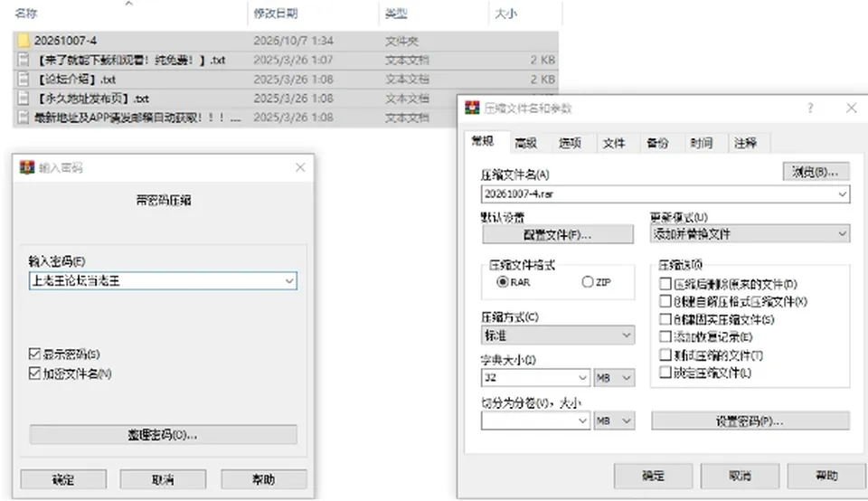Click the 设置密码 button
Viewport: 868px width, 501px height.
750,421
